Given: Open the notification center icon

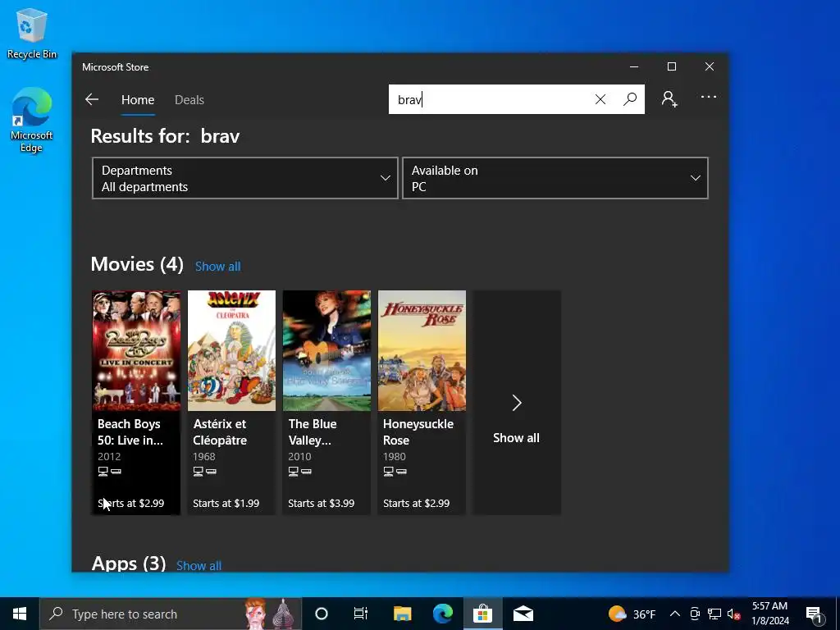Looking at the screenshot, I should pos(814,614).
